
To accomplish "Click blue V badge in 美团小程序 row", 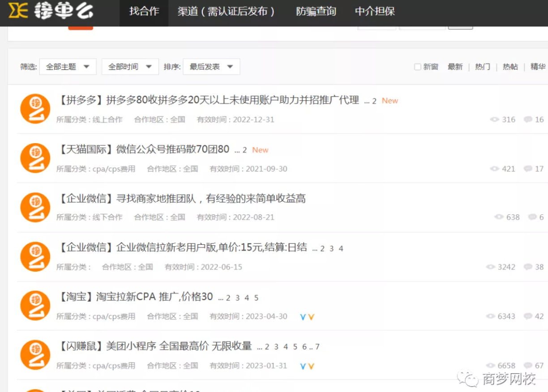I will click(x=303, y=366).
